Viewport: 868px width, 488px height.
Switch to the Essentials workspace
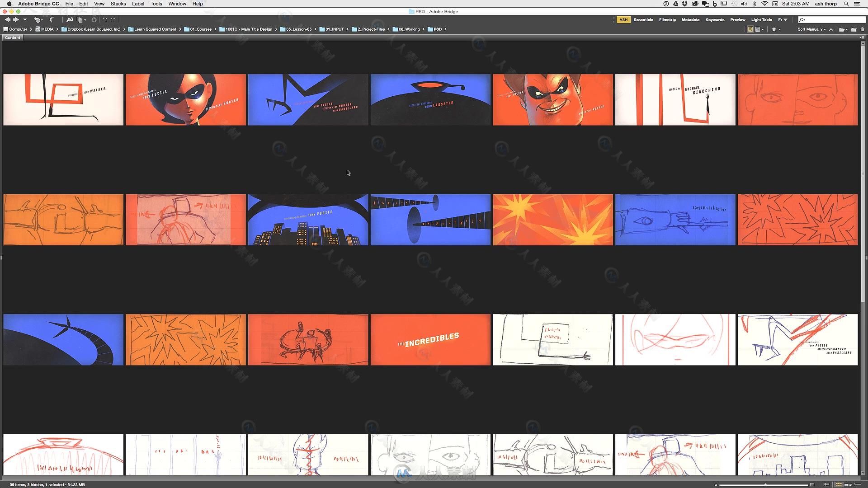pos(643,20)
